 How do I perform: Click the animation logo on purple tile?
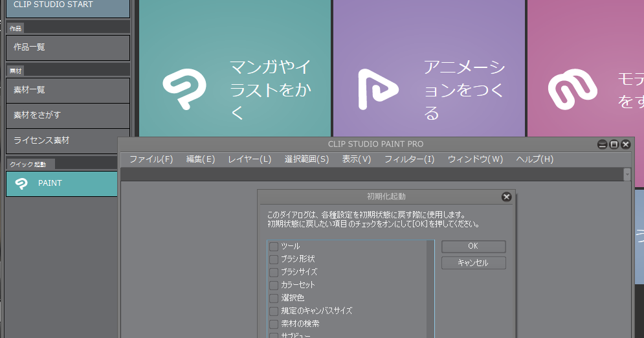[x=377, y=89]
